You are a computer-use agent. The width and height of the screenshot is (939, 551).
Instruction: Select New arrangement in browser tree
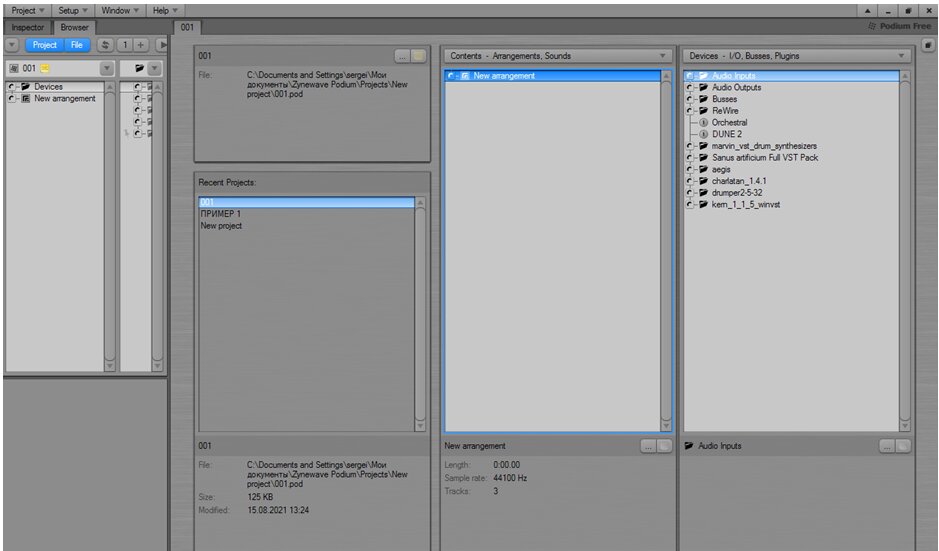click(65, 99)
